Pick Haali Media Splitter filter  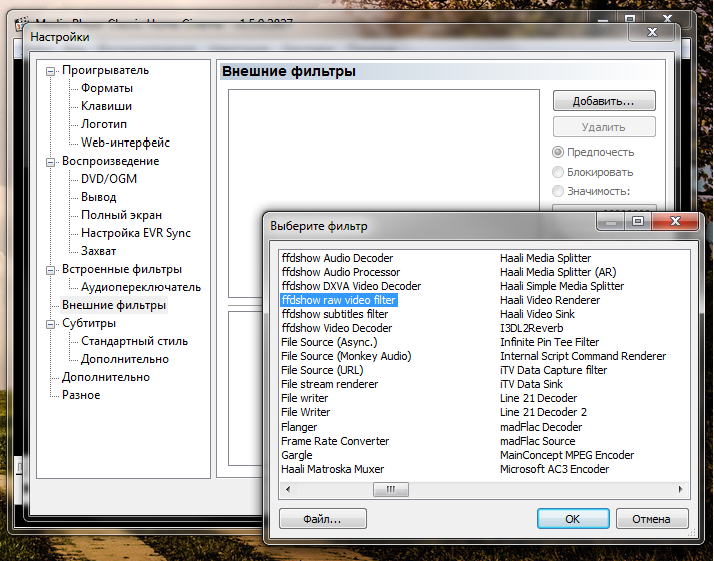pyautogui.click(x=545, y=258)
